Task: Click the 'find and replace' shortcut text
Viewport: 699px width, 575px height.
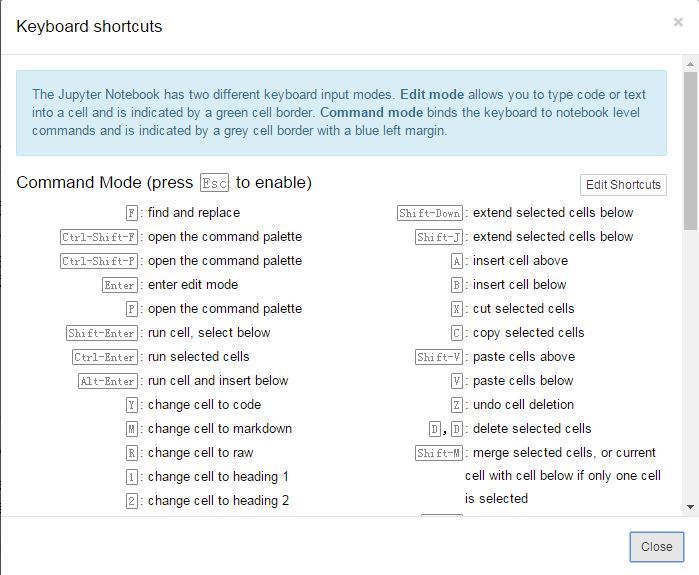Action: click(194, 212)
